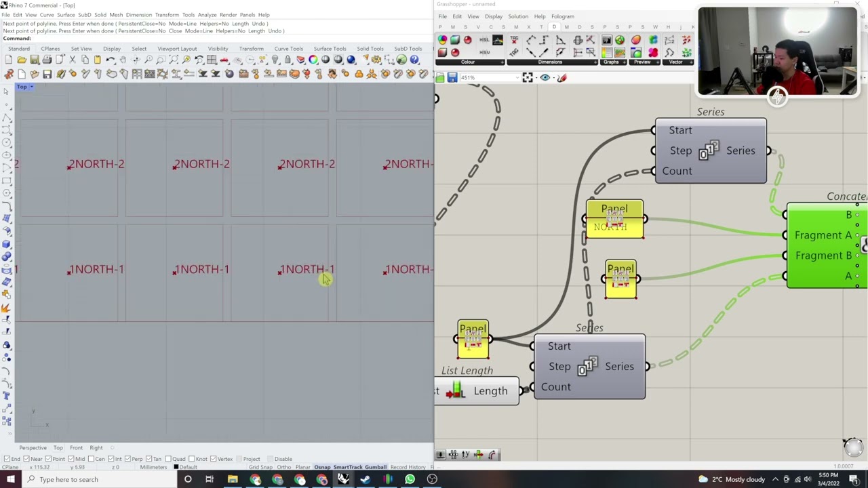This screenshot has width=868, height=488.
Task: Click the Grasshopper Open file icon
Action: coord(440,78)
